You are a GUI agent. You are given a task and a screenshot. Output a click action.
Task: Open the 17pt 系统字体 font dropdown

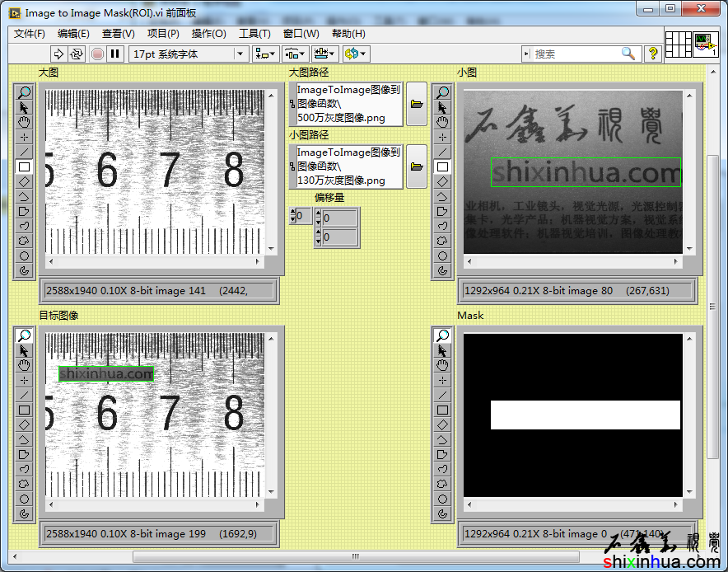189,54
